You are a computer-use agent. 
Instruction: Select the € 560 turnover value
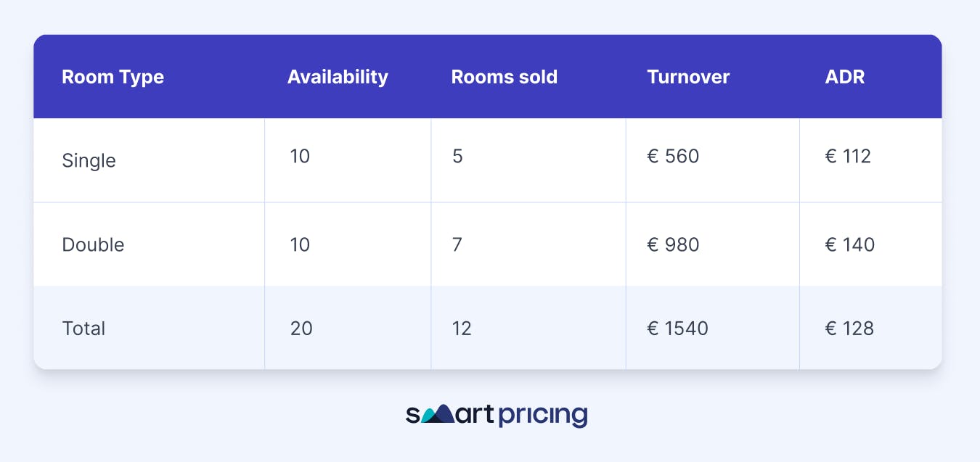click(x=673, y=156)
